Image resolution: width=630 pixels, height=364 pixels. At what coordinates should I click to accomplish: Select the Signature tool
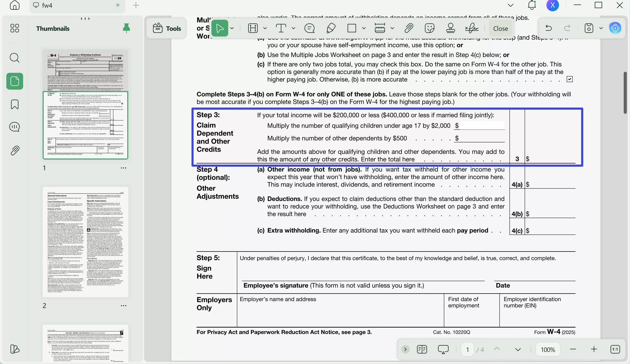pos(471,28)
